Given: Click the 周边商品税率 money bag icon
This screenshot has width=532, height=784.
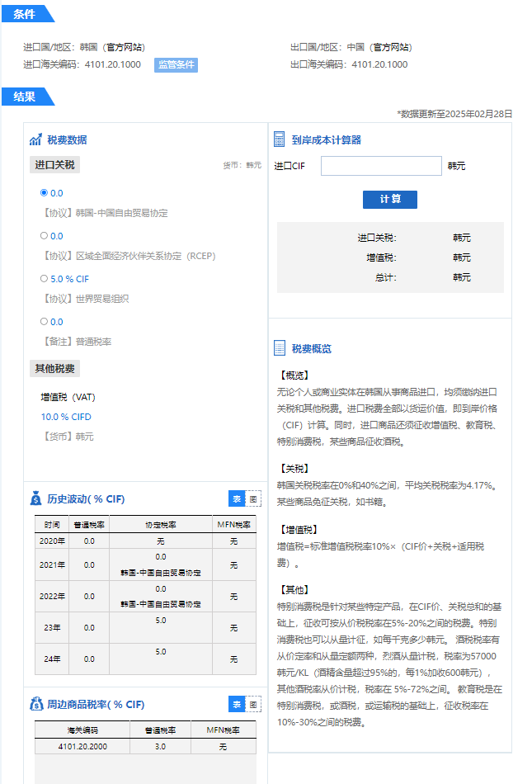Looking at the screenshot, I should click(x=35, y=704).
